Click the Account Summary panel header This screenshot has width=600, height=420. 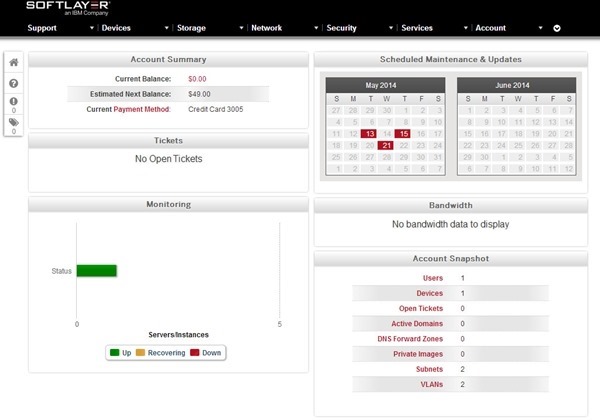point(168,60)
